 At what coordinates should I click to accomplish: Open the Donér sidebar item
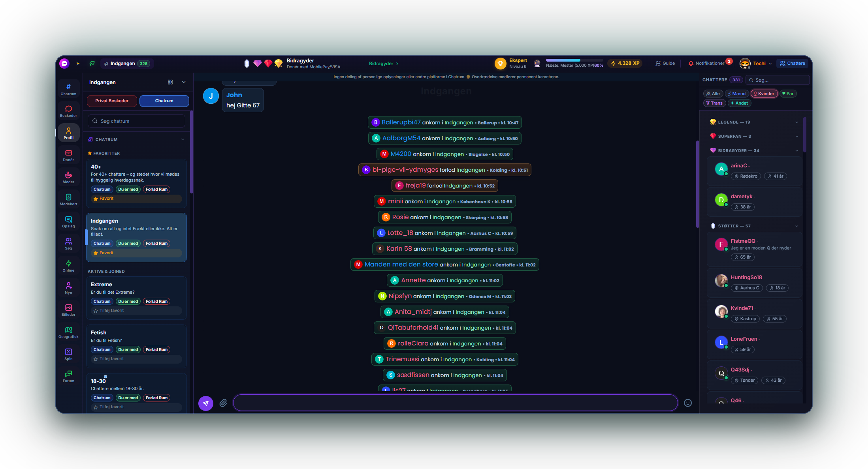click(x=68, y=156)
